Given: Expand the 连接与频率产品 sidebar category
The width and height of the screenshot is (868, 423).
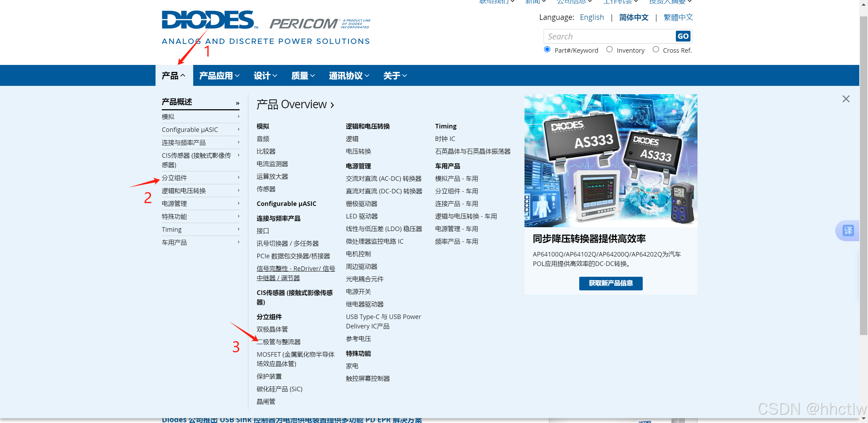Looking at the screenshot, I should click(201, 142).
